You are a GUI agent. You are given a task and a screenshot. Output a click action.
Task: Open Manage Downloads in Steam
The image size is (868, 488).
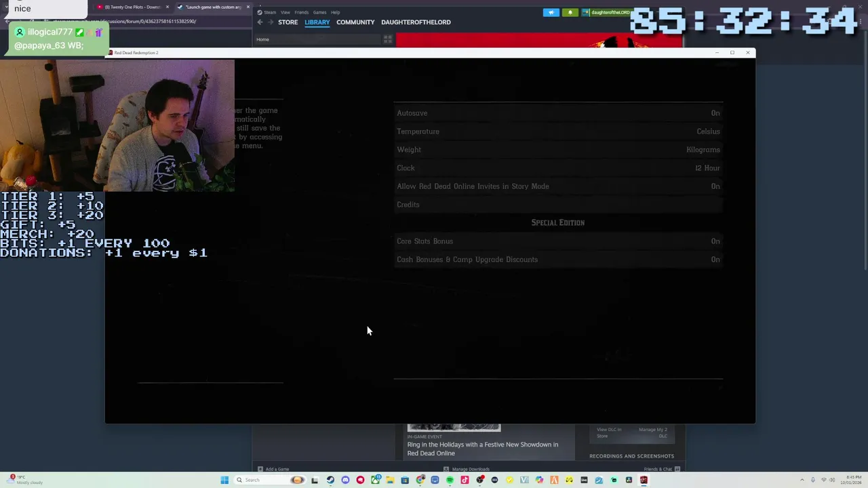(467, 469)
